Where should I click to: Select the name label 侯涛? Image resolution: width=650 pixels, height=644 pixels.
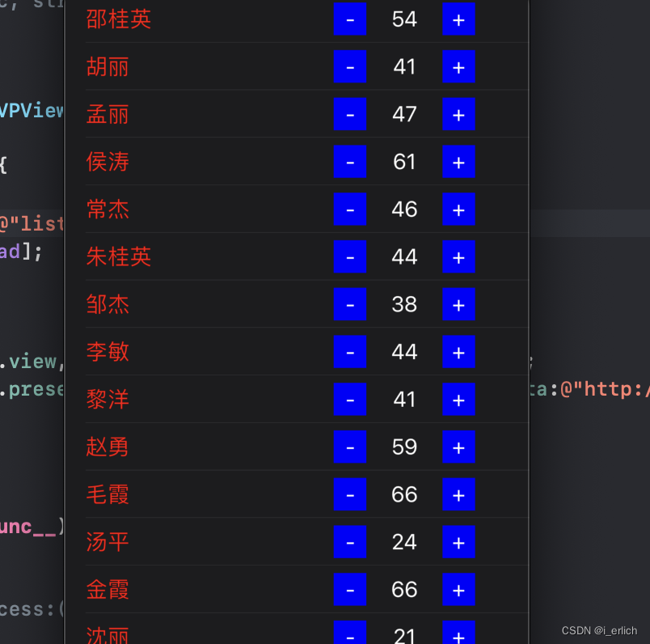[x=108, y=162]
